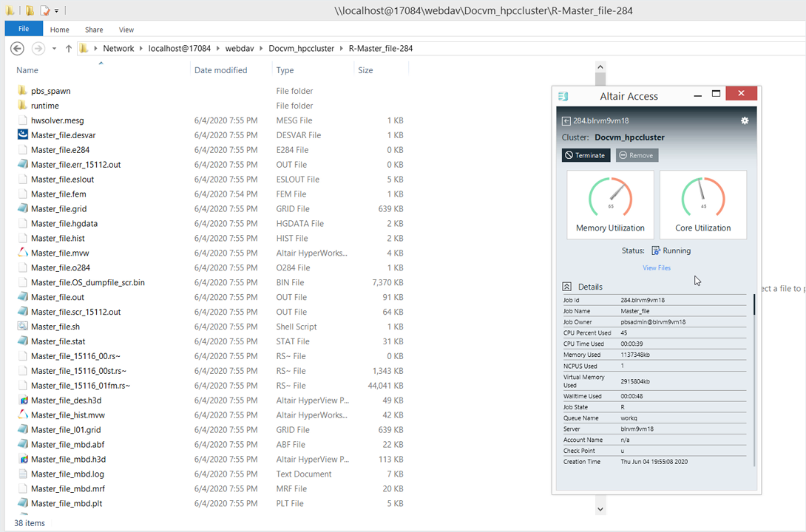The image size is (806, 532).
Task: Navigate back in File Explorer
Action: pyautogui.click(x=17, y=48)
